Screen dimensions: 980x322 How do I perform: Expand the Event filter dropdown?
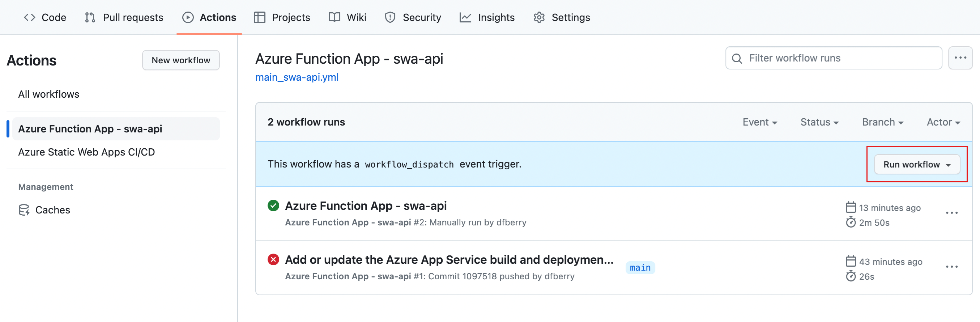(760, 122)
